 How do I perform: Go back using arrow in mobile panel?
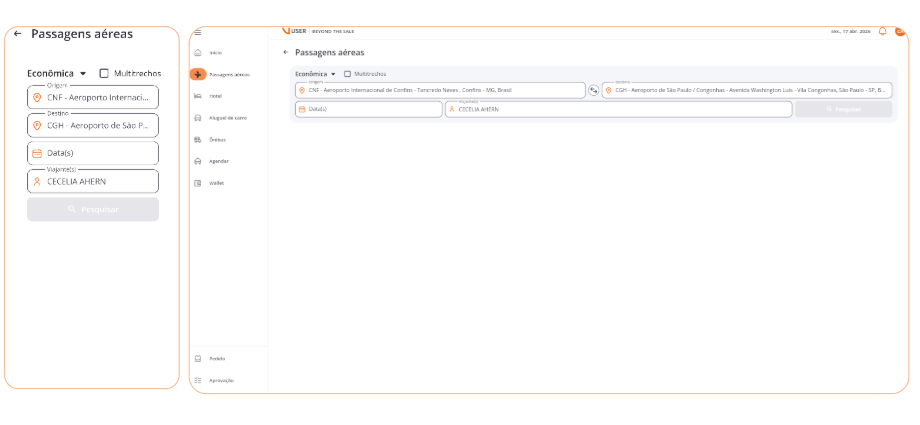17,33
